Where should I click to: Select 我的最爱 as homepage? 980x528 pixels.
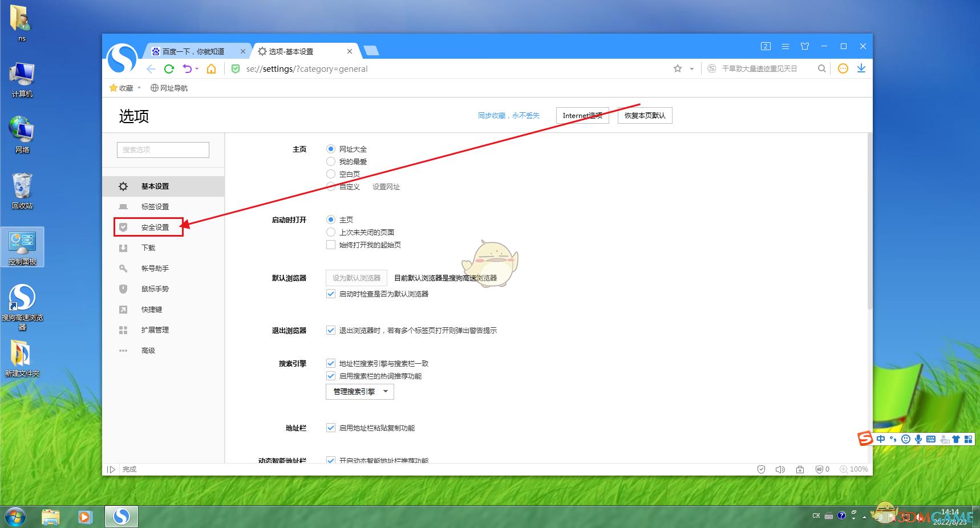click(x=331, y=161)
